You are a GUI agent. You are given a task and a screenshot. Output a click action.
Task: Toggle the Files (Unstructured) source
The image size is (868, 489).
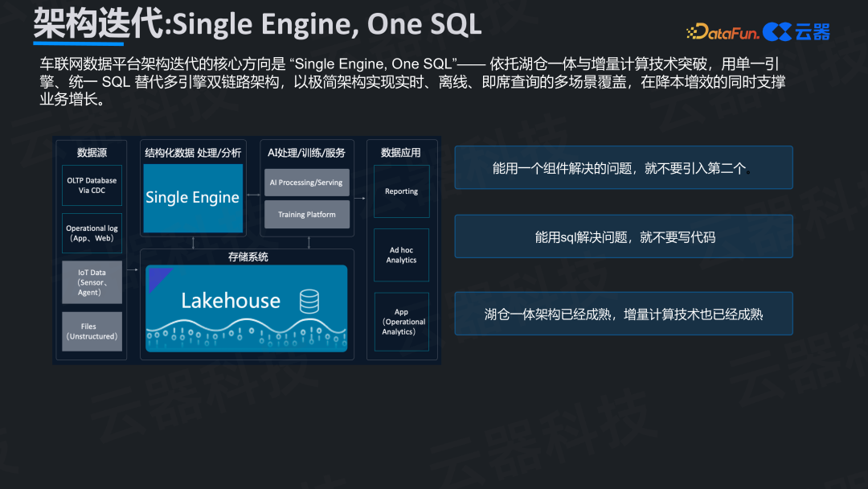92,330
